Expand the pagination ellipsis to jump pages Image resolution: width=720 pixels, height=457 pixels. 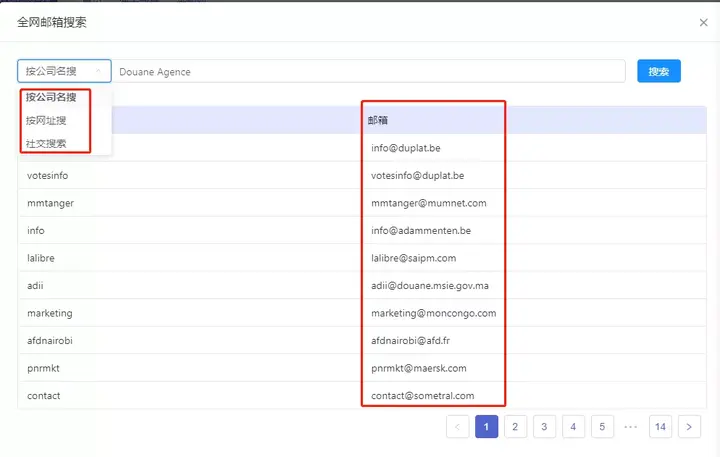click(630, 427)
